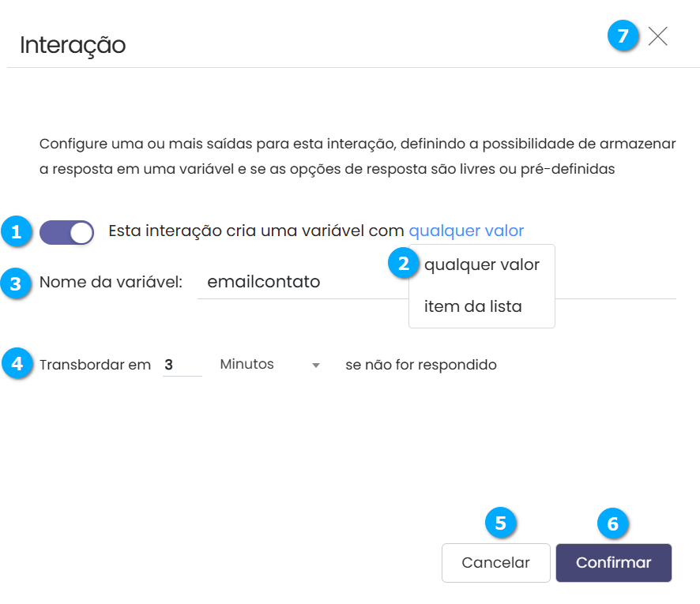Click the "Nome da variável" label
This screenshot has height=604, width=700.
click(x=111, y=282)
